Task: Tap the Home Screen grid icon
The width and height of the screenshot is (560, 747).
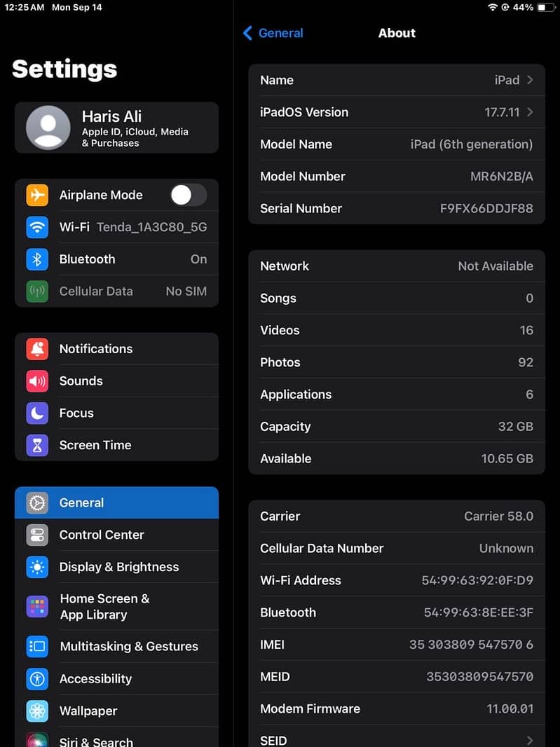Action: 37,606
